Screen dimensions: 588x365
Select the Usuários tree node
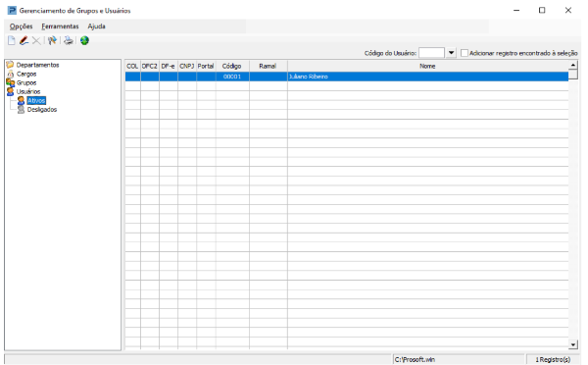tap(28, 91)
